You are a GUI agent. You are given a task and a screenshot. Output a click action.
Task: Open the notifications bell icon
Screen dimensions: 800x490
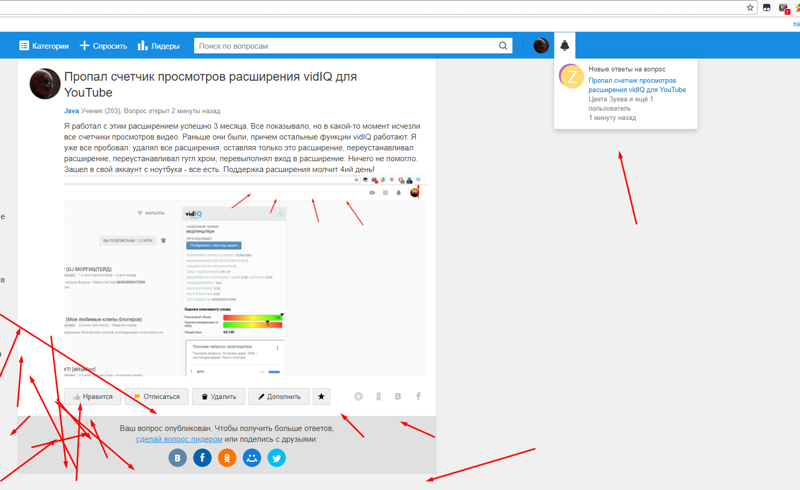point(564,45)
